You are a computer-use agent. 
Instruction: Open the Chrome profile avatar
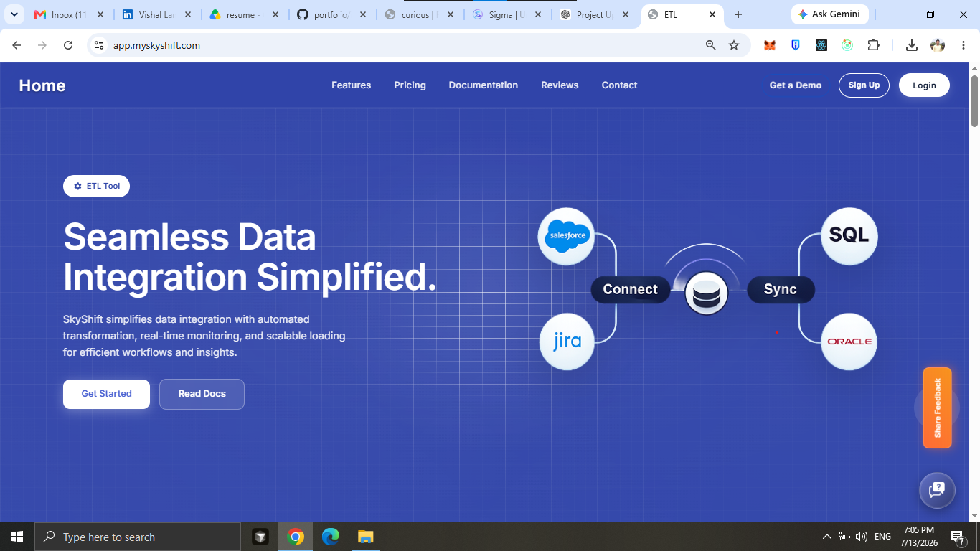(x=938, y=45)
